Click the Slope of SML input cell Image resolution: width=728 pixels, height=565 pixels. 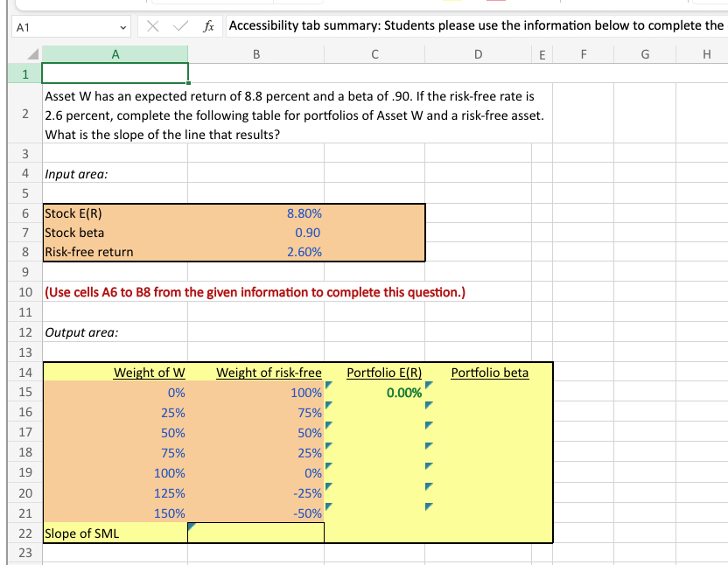click(x=255, y=532)
